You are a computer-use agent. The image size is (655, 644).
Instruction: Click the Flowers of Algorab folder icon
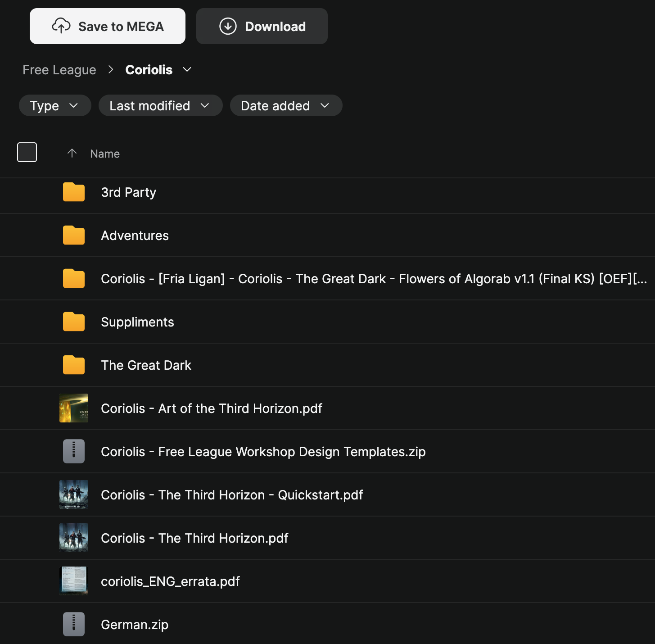tap(74, 279)
